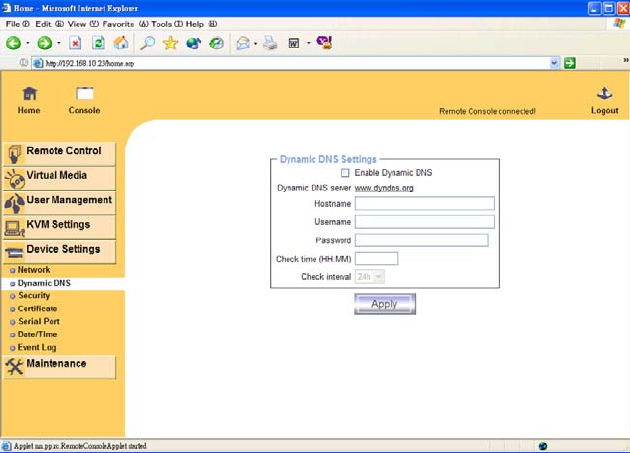
Task: Open the Tools menu
Action: (164, 23)
